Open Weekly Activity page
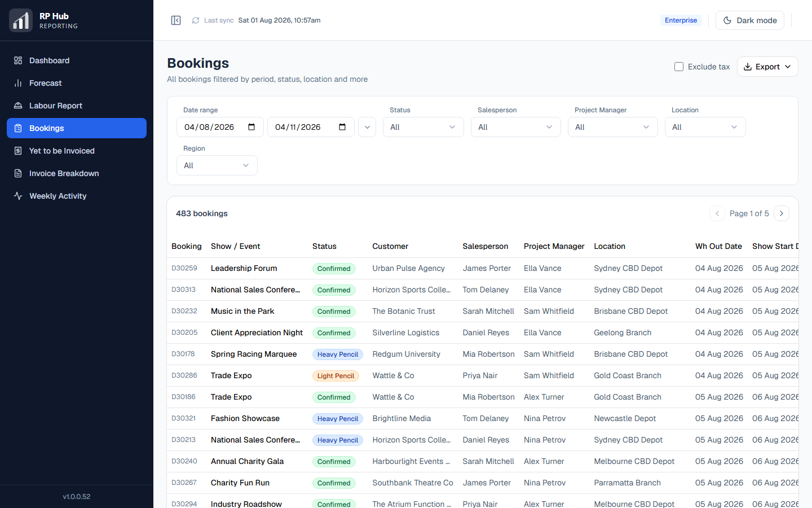812x508 pixels. [77, 196]
